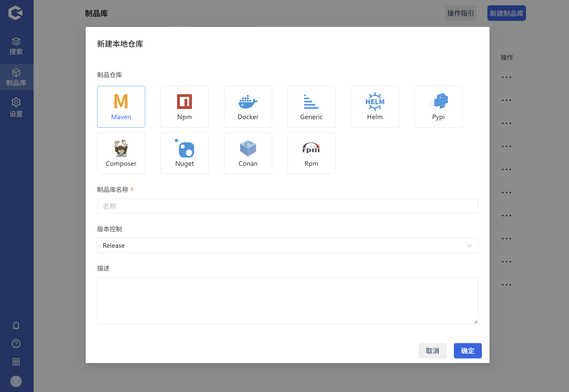Select the Maven repository type

[121, 107]
